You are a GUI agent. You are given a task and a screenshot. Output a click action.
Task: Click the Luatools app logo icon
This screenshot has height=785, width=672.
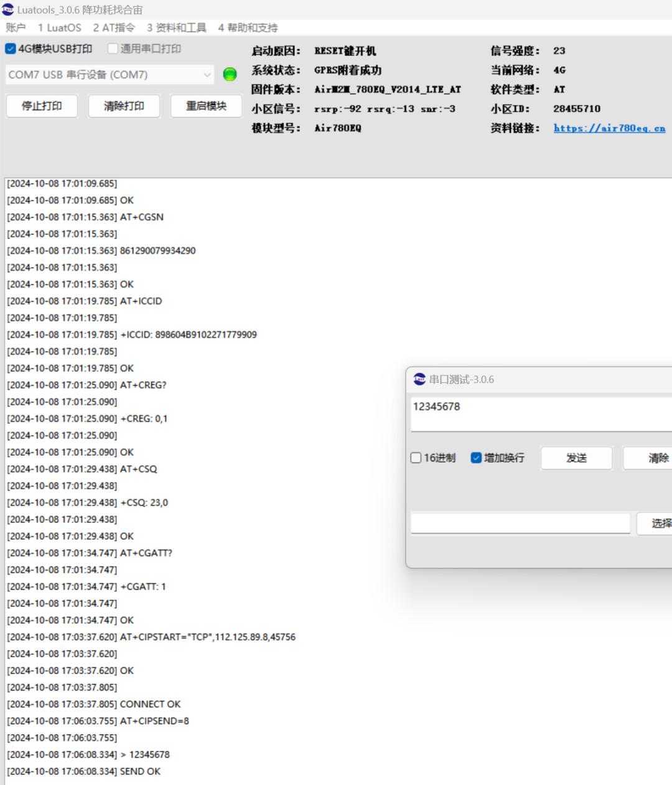(x=7, y=9)
